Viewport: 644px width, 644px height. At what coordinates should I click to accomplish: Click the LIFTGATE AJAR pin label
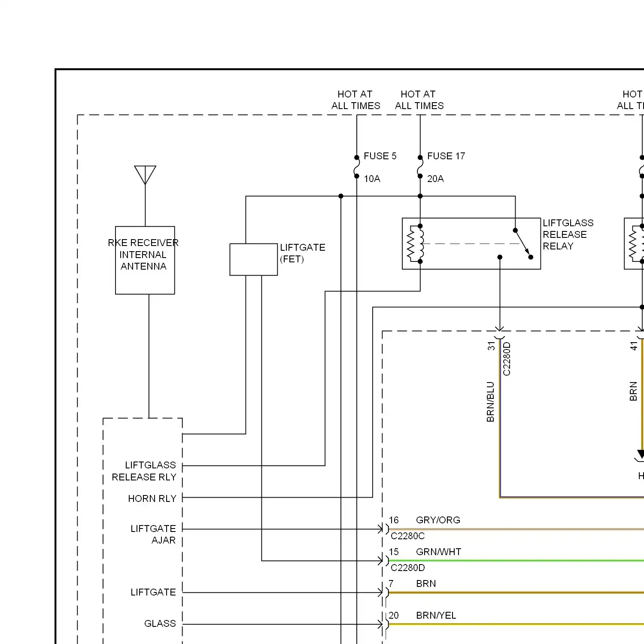click(x=153, y=534)
